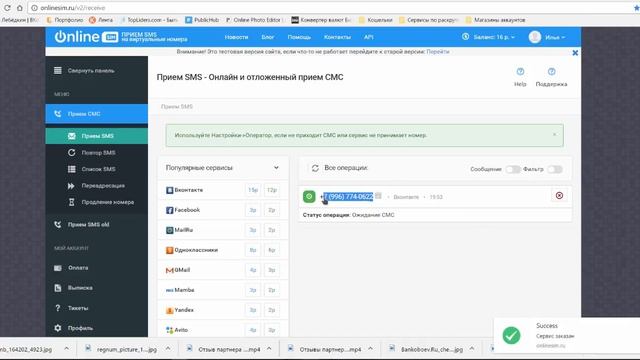Click the Оплата wallet icon
Image resolution: width=640 pixels, height=360 pixels.
coord(58,268)
